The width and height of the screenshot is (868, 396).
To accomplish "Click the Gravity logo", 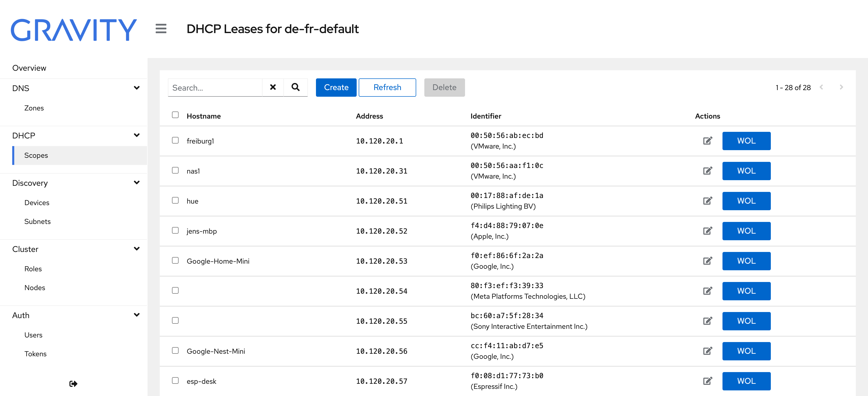I will [x=74, y=30].
